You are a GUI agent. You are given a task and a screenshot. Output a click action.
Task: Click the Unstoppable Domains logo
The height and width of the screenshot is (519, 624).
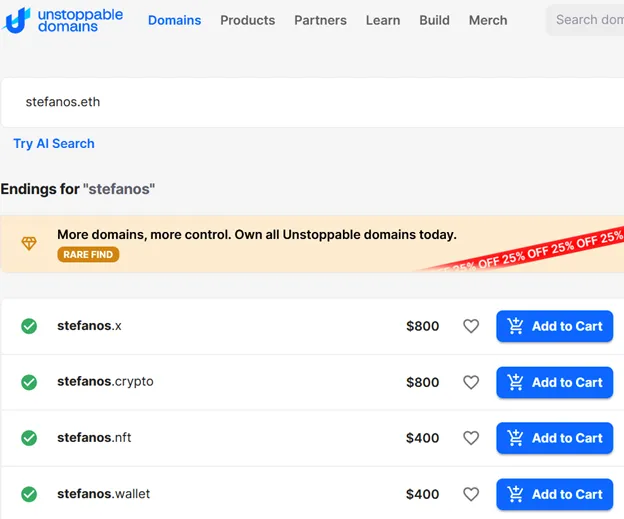pyautogui.click(x=62, y=20)
